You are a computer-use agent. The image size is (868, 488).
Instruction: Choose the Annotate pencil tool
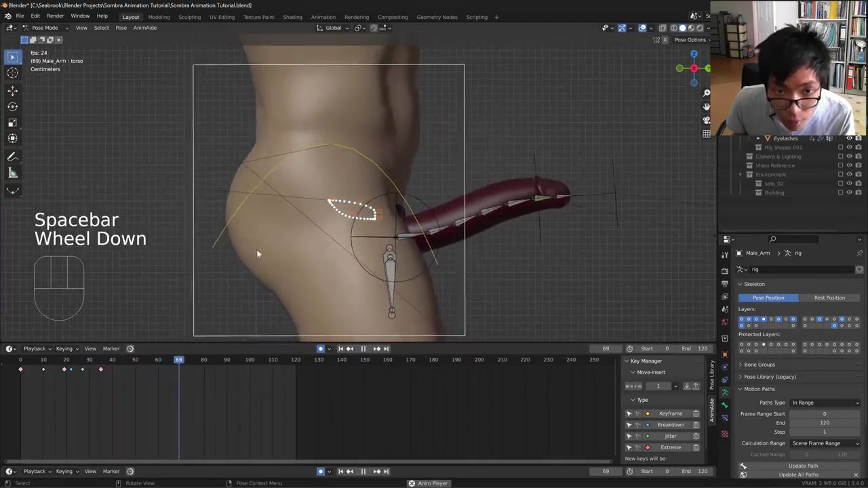point(12,157)
